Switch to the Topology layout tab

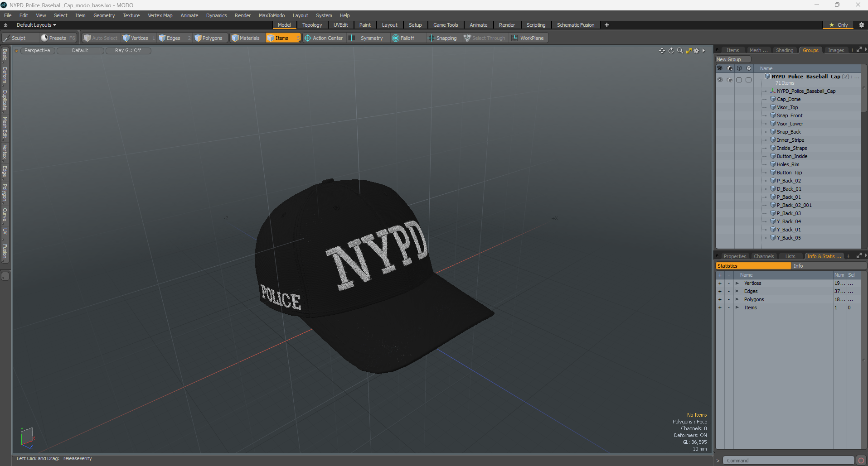[312, 25]
